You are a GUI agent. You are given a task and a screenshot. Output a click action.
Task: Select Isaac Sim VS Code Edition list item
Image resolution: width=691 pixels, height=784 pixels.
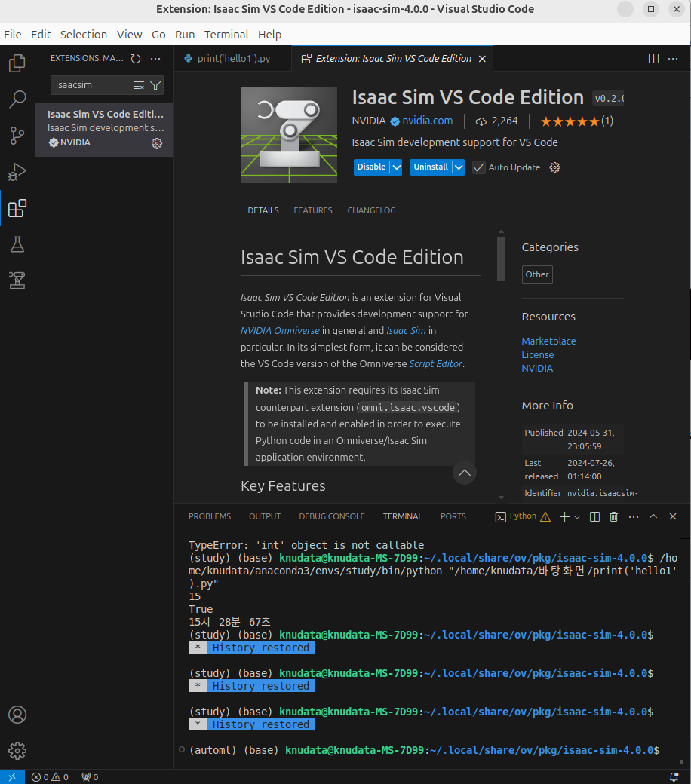pos(104,130)
